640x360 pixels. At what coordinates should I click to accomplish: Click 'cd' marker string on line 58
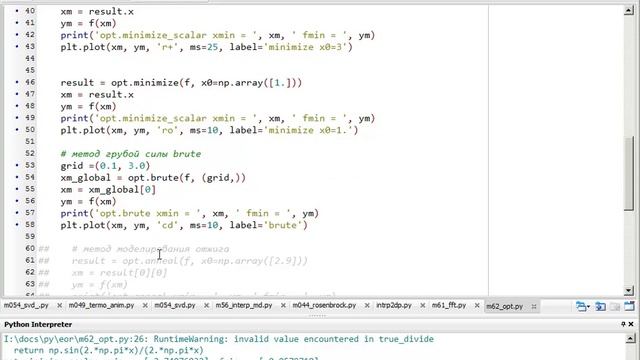click(x=168, y=225)
